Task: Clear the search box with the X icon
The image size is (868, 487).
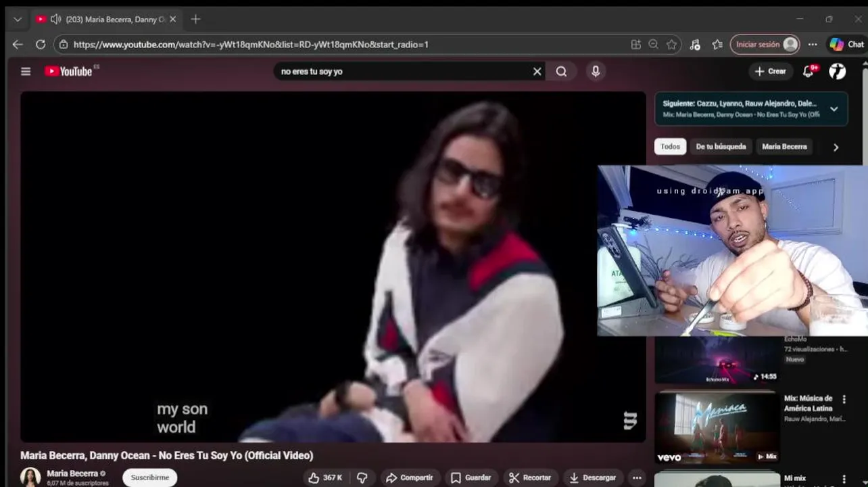Action: pos(537,71)
